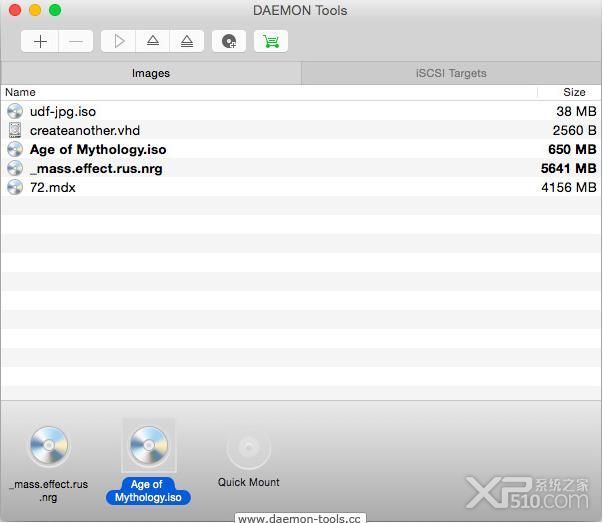Remove the selected image with the minus button

pyautogui.click(x=76, y=41)
